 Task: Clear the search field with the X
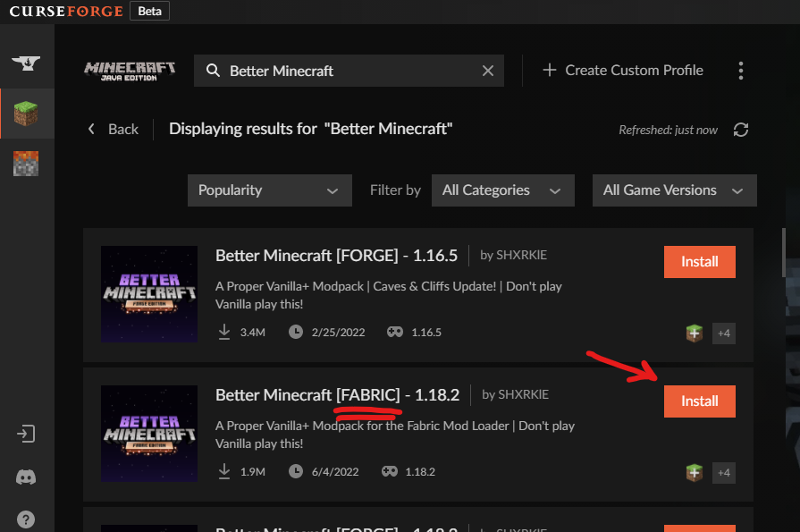(x=487, y=71)
